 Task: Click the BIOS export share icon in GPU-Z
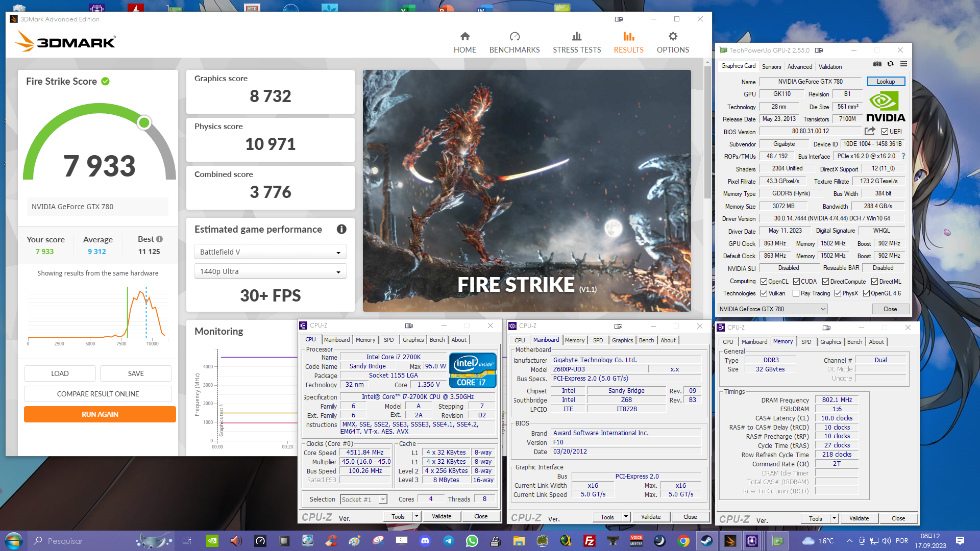click(x=870, y=131)
